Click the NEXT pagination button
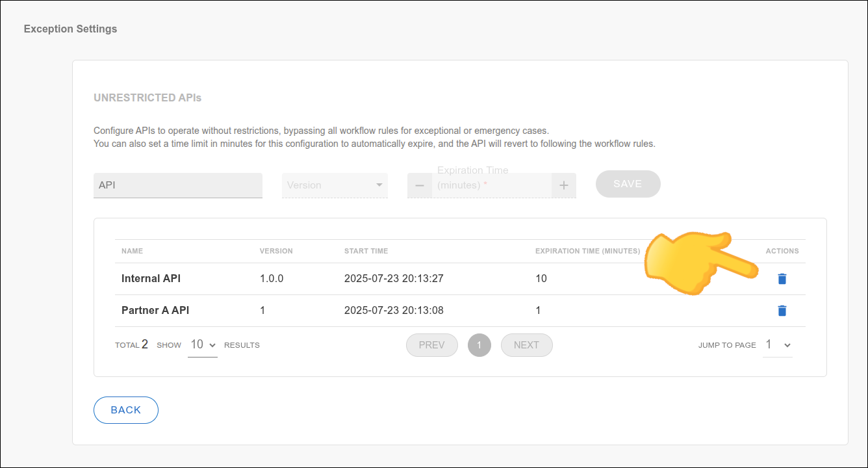The image size is (868, 468). click(526, 345)
